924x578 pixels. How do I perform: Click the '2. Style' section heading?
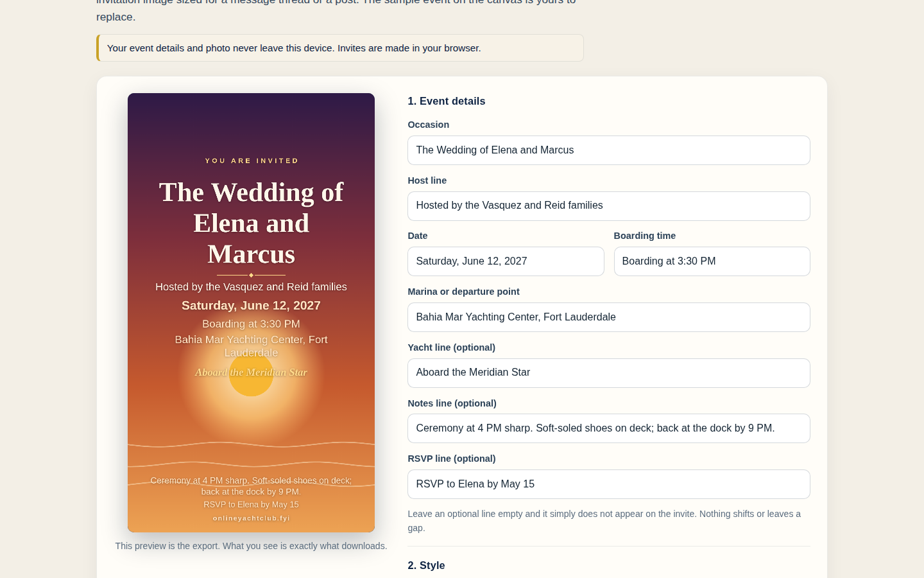point(426,566)
